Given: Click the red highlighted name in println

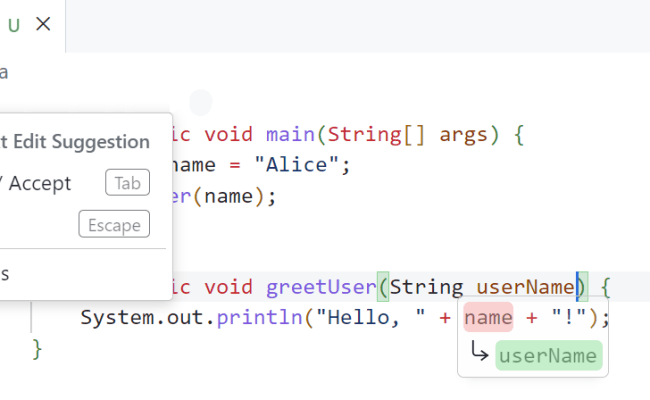Looking at the screenshot, I should (488, 318).
